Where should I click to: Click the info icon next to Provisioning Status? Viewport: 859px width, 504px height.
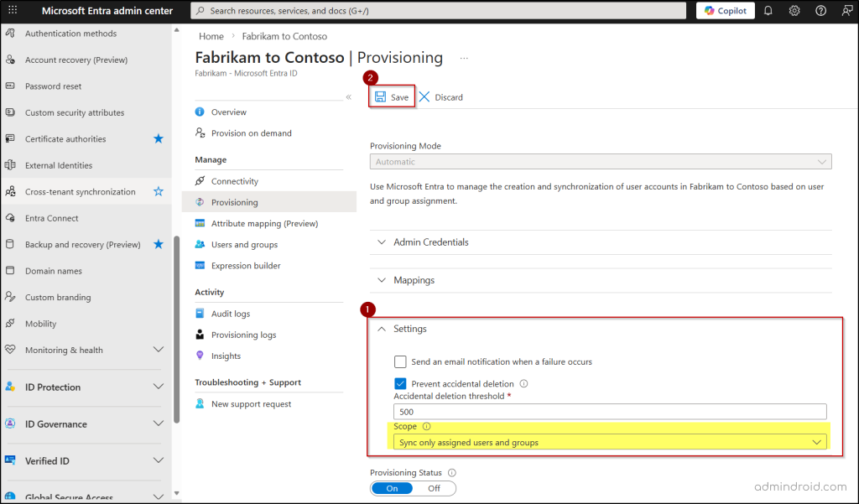click(x=452, y=472)
